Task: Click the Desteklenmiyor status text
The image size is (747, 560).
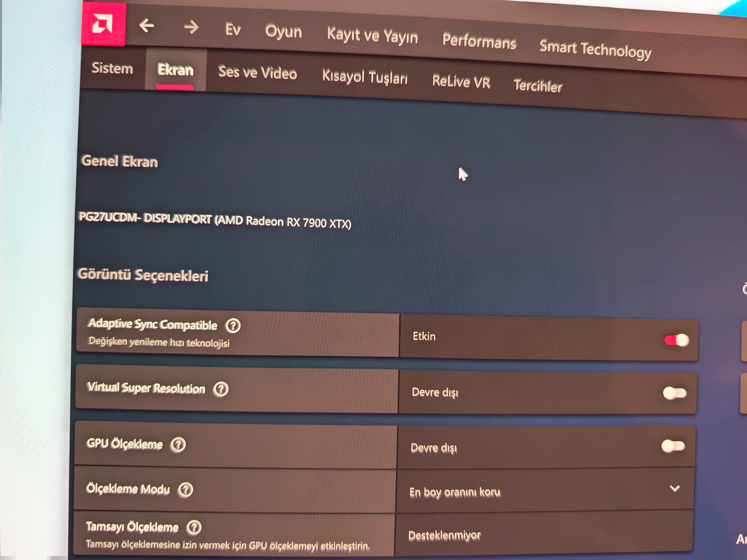Action: click(x=444, y=535)
